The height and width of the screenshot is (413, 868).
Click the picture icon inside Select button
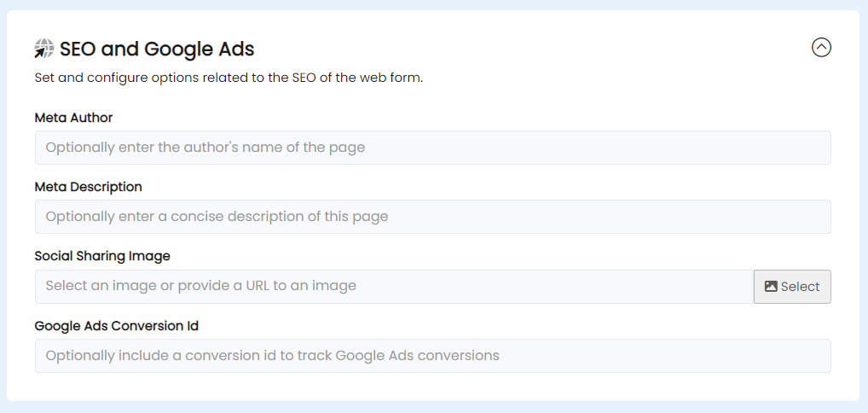point(771,286)
